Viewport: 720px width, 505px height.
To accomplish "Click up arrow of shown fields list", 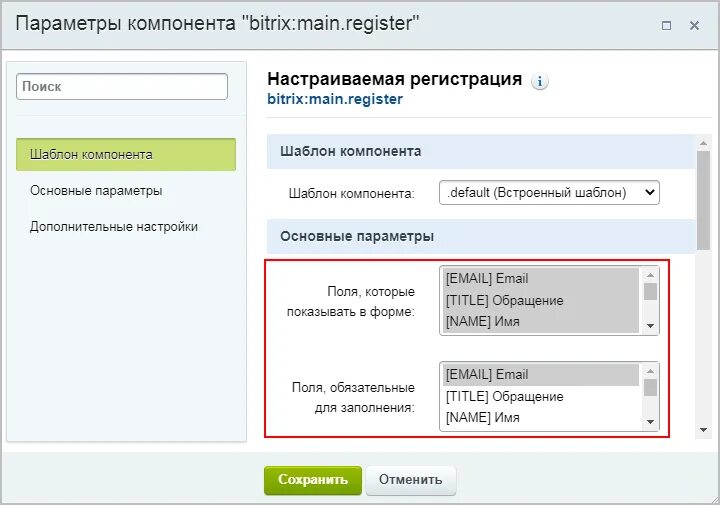I will (650, 275).
